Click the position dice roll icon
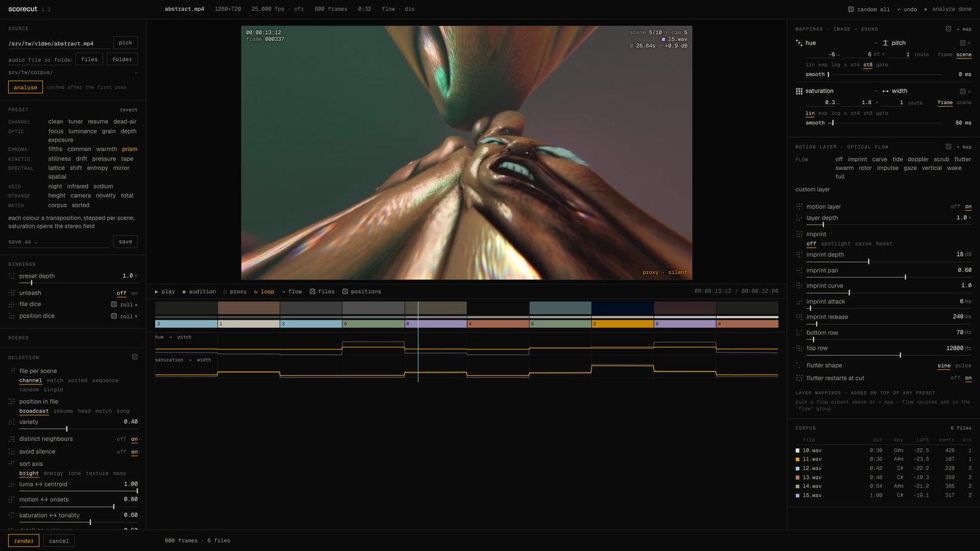Image resolution: width=980 pixels, height=551 pixels. click(x=114, y=316)
